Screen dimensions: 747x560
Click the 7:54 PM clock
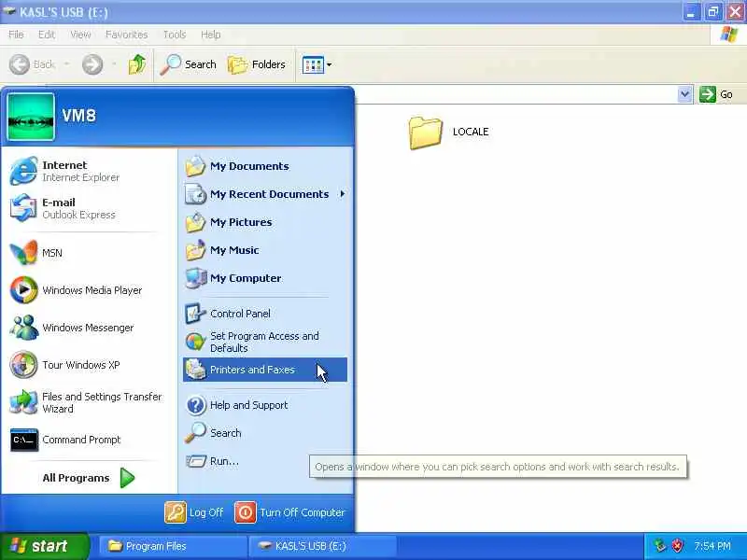pyautogui.click(x=712, y=546)
